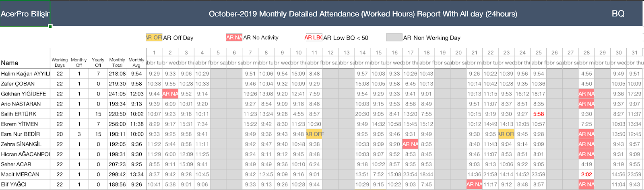Viewport: 644px width, 190px height.
Task: Click the BQ cell in the title bar
Action: point(618,14)
